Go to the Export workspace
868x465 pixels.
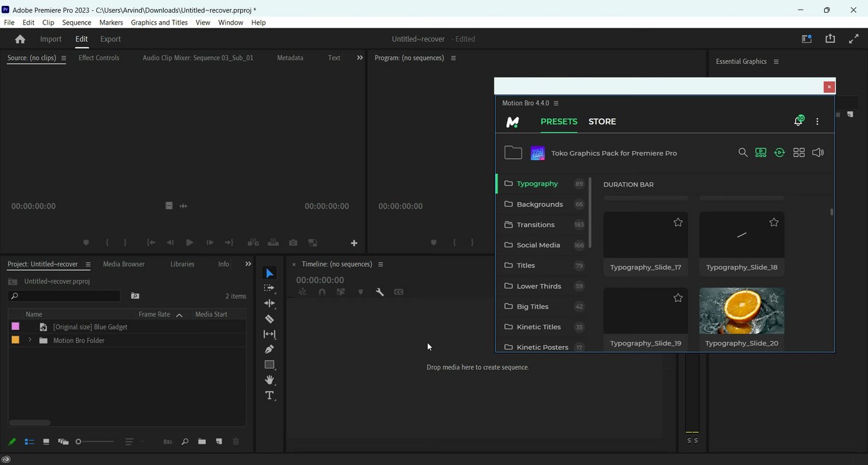point(110,39)
